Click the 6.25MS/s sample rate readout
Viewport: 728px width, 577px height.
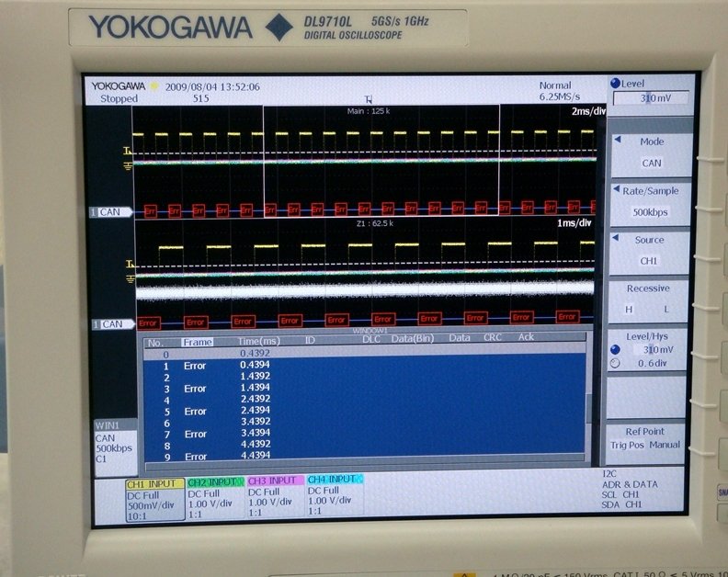point(560,96)
